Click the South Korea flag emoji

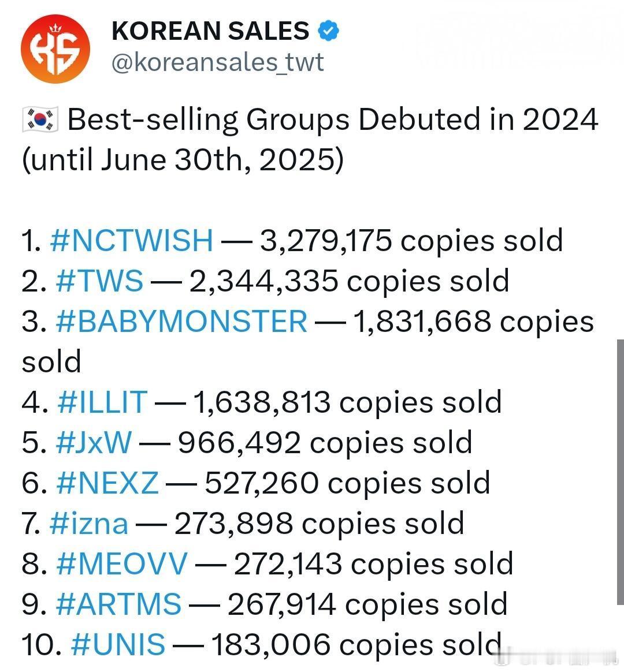tap(40, 120)
